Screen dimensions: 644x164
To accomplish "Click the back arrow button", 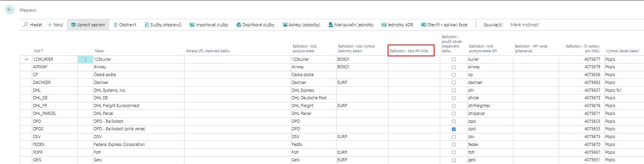I will click(x=9, y=10).
